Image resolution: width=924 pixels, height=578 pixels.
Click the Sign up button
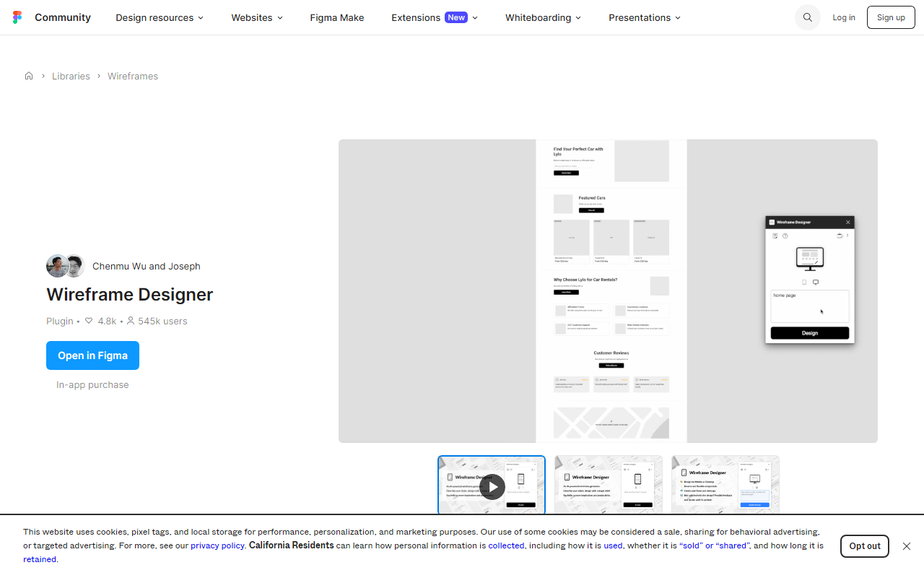point(891,17)
